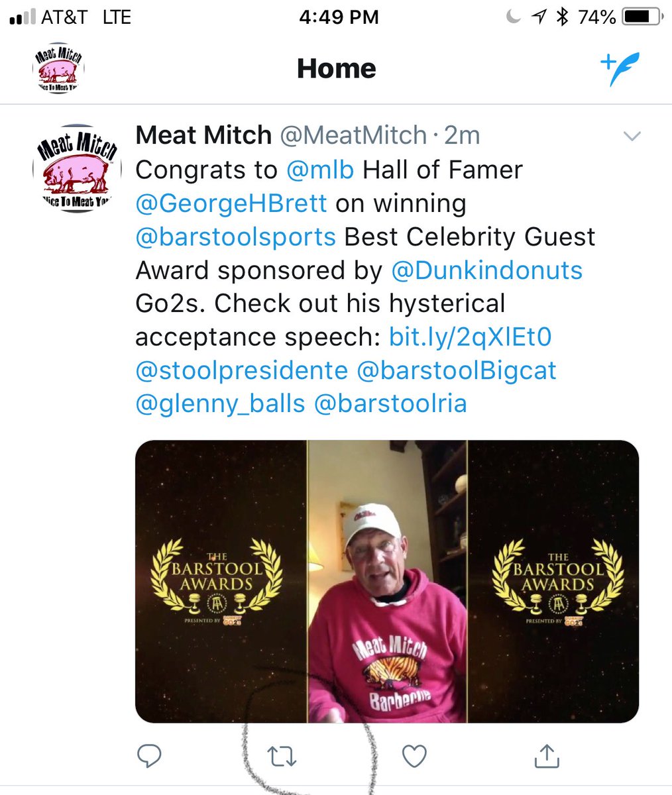Open @GeorgeHBrett profile mention

coord(231,203)
